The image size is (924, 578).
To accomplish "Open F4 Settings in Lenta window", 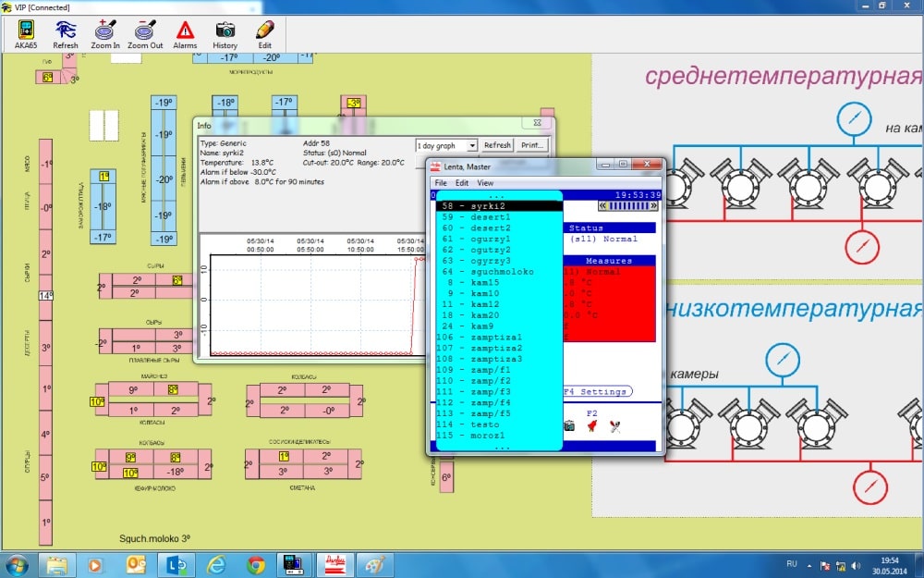I will point(596,391).
